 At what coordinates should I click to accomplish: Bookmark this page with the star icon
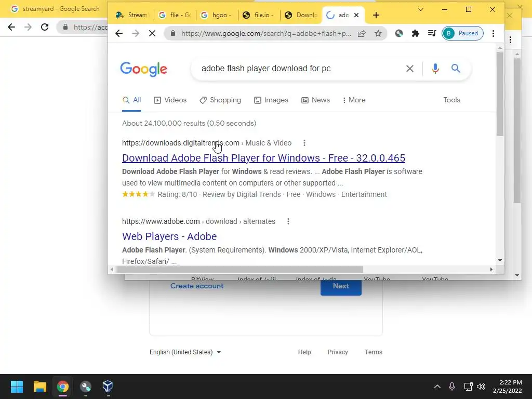click(378, 33)
